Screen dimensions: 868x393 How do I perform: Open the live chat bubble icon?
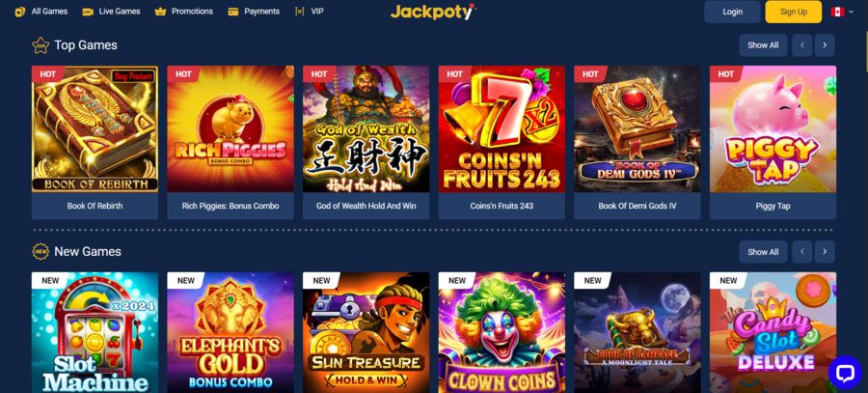coord(845,373)
